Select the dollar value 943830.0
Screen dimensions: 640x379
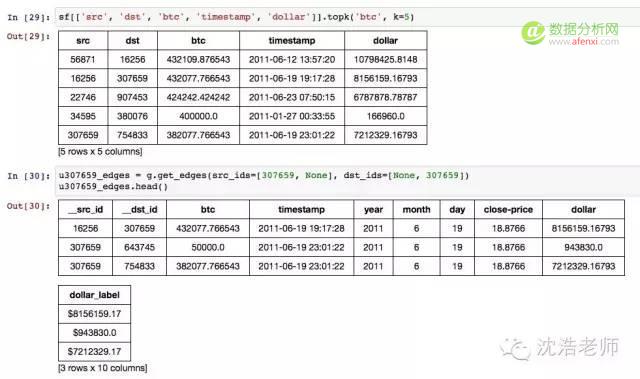tap(583, 248)
